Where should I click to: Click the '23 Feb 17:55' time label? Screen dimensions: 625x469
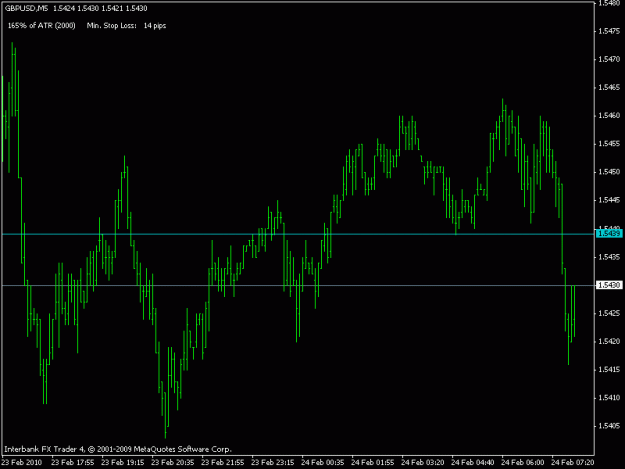pyautogui.click(x=73, y=462)
